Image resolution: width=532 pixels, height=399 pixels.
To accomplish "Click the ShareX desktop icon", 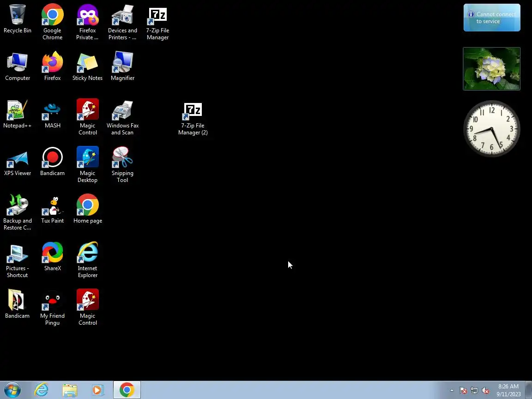I will click(52, 256).
